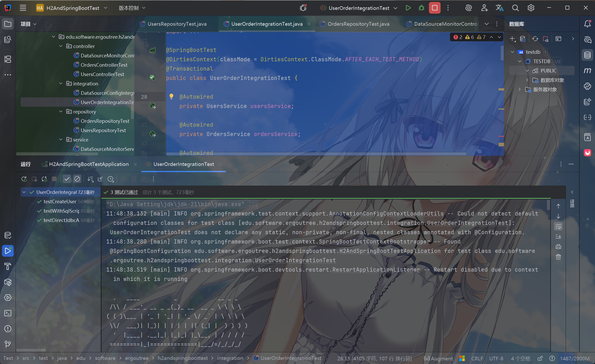Toggle show ignored tests icon

[77, 179]
